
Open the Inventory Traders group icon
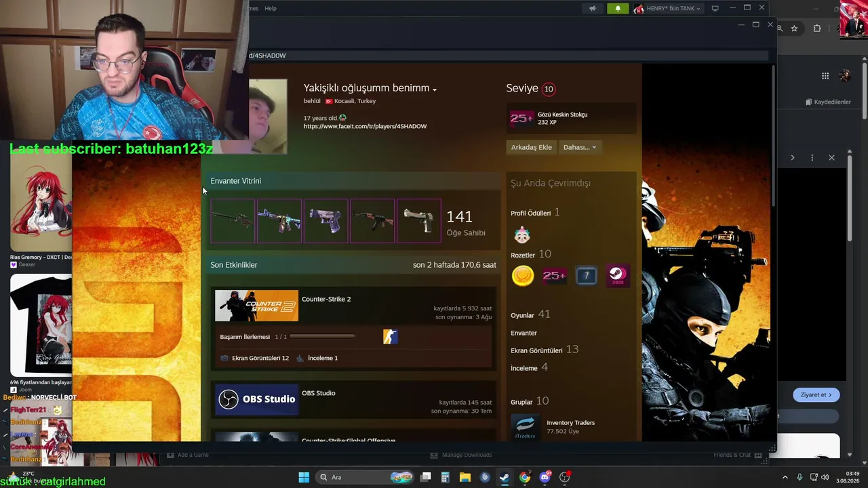(x=525, y=427)
